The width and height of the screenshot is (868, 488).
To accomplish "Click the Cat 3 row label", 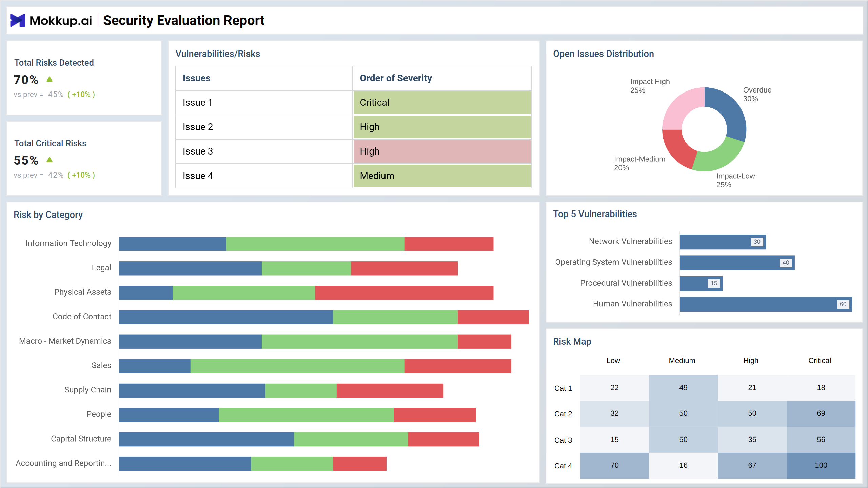I will pos(563,440).
